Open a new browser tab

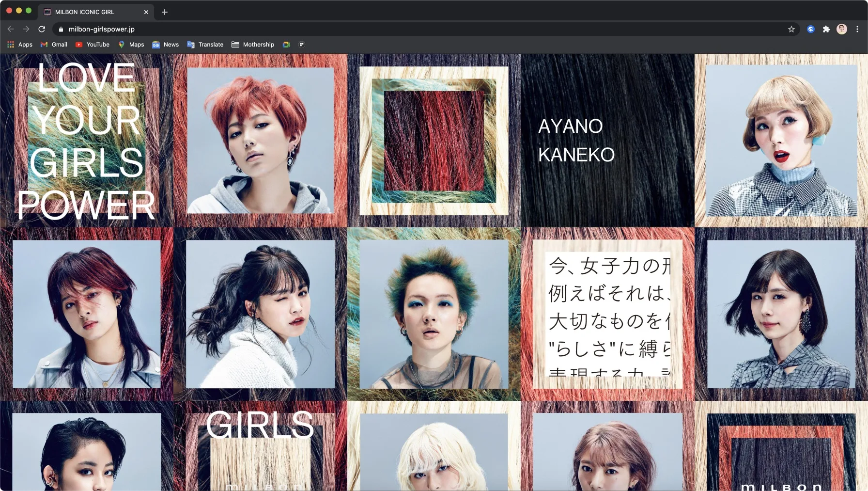165,12
